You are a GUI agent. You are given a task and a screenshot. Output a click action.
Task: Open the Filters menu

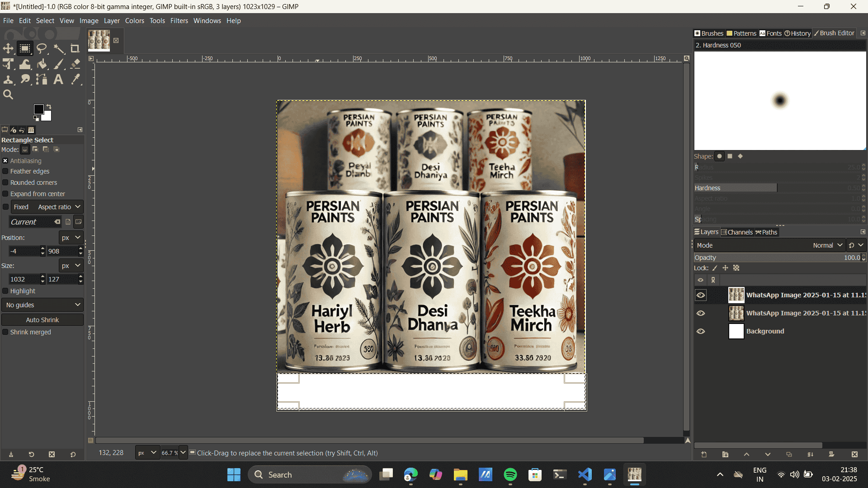179,21
